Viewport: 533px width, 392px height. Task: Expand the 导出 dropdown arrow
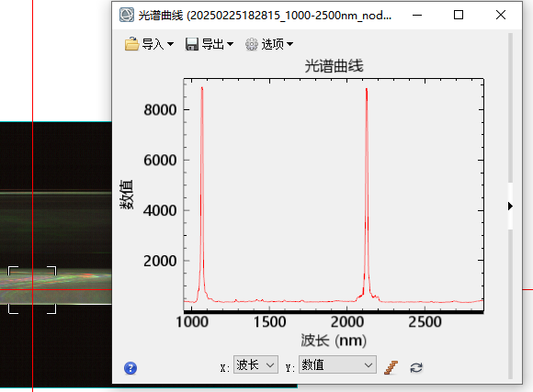click(x=230, y=44)
